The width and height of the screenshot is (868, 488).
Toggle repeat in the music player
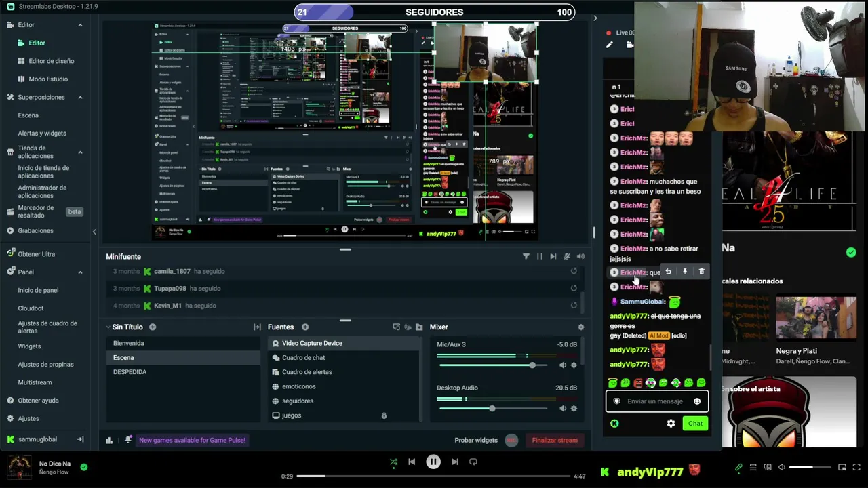[473, 462]
